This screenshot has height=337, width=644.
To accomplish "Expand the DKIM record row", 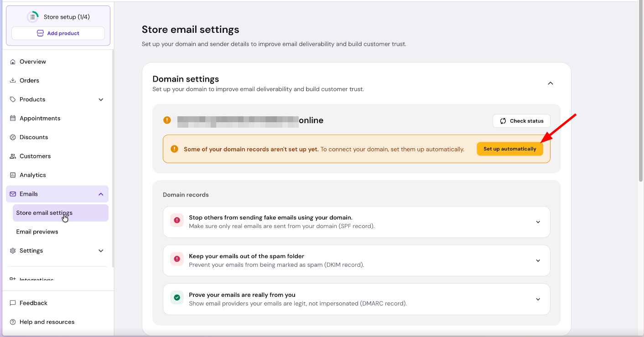I will 538,261.
